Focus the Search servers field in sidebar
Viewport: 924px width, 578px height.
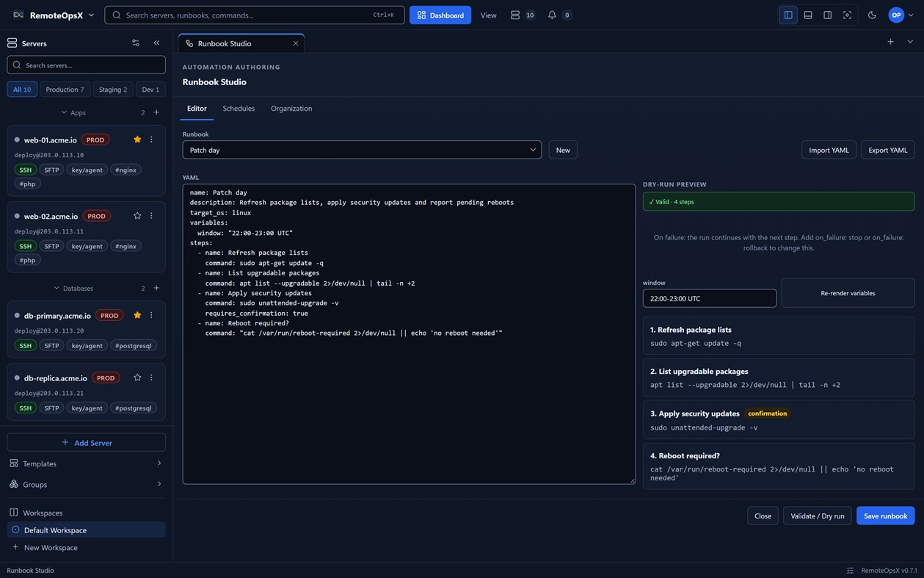[86, 65]
